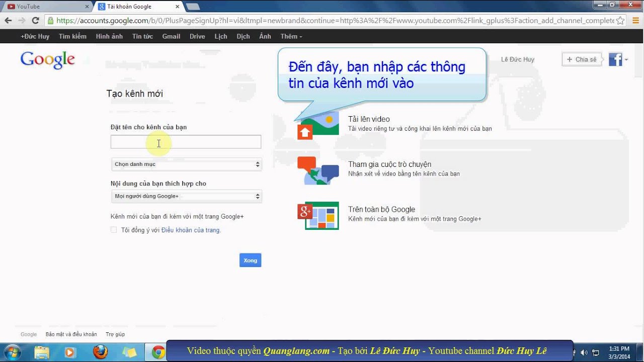Image resolution: width=644 pixels, height=362 pixels.
Task: Click the volume speaker tray icon
Action: point(584,352)
